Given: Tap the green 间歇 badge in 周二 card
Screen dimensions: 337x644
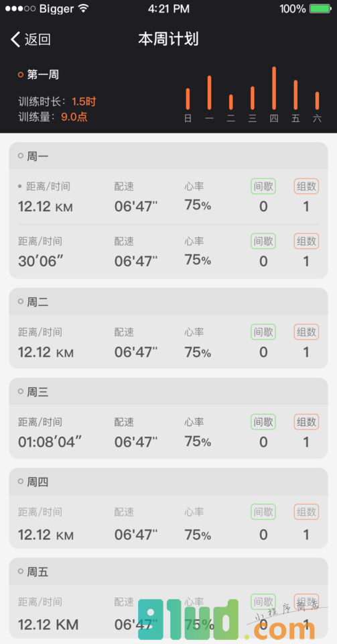Looking at the screenshot, I should click(x=263, y=332).
